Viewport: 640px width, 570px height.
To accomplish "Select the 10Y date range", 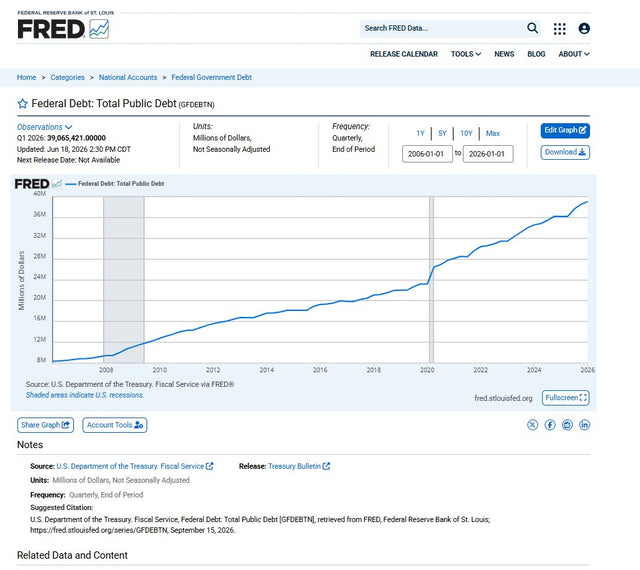I will pyautogui.click(x=466, y=133).
